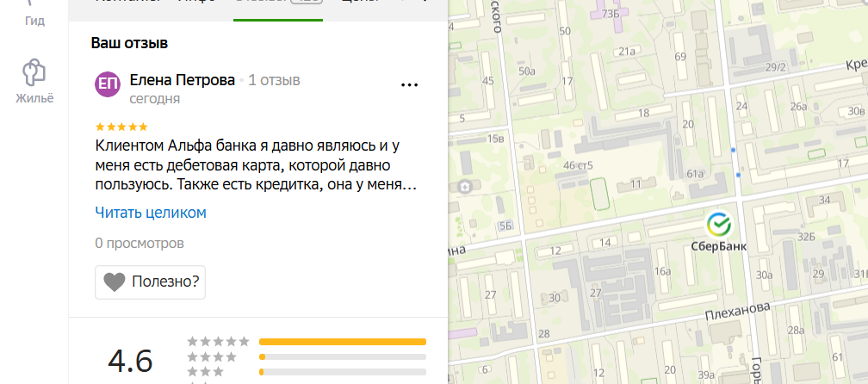Click the five-star row icons in rating breakdown
The height and width of the screenshot is (384, 868).
[218, 342]
